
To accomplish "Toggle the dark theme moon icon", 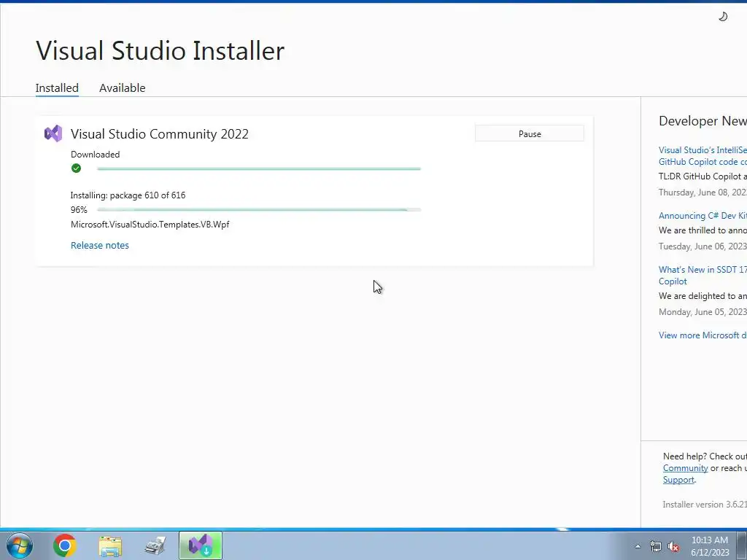I will [723, 17].
